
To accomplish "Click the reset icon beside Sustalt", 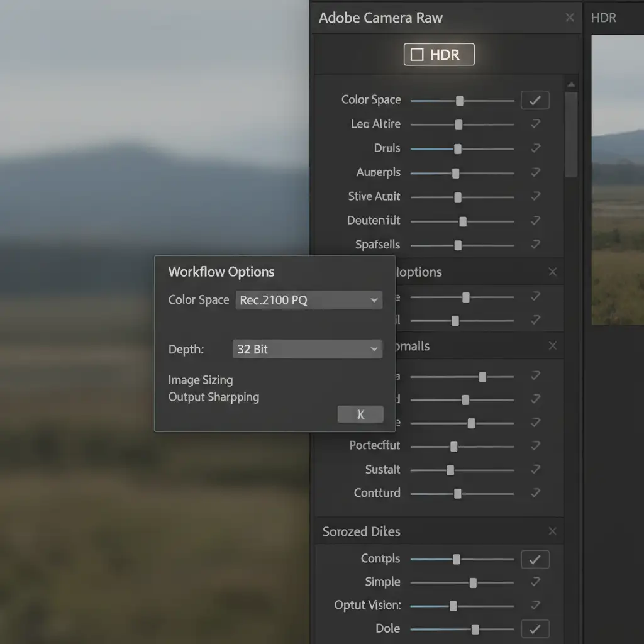I will [535, 469].
